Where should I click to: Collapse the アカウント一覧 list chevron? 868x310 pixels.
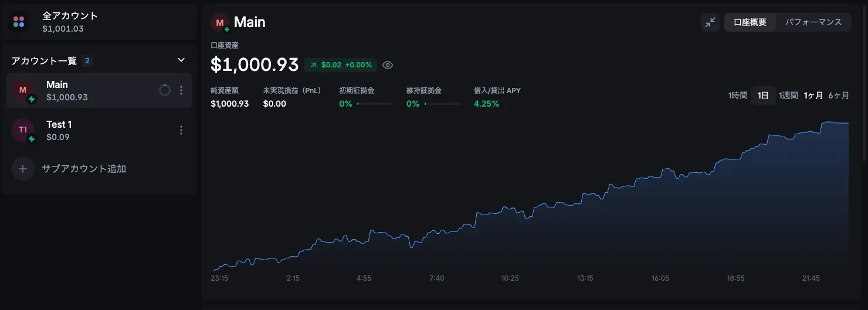pos(181,60)
